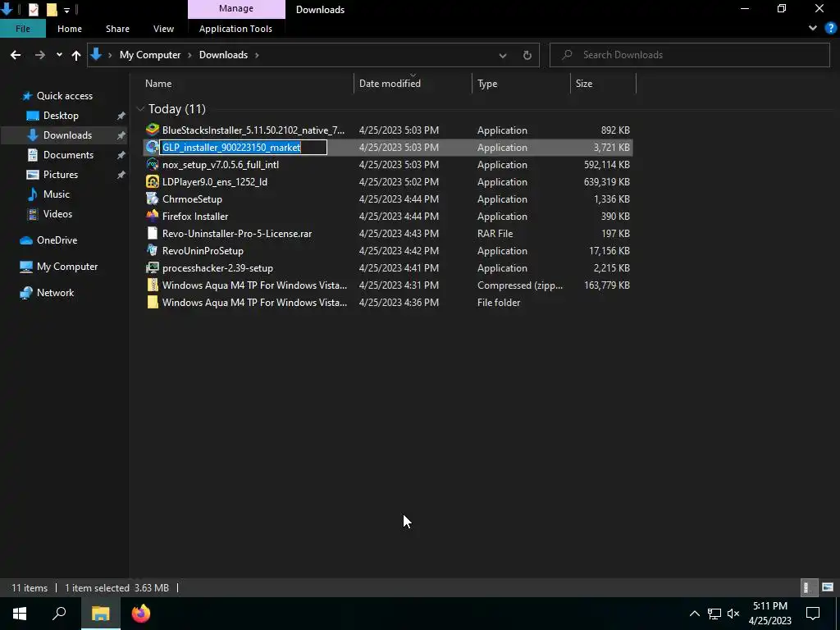Sort by Date modified column header

coord(413,84)
